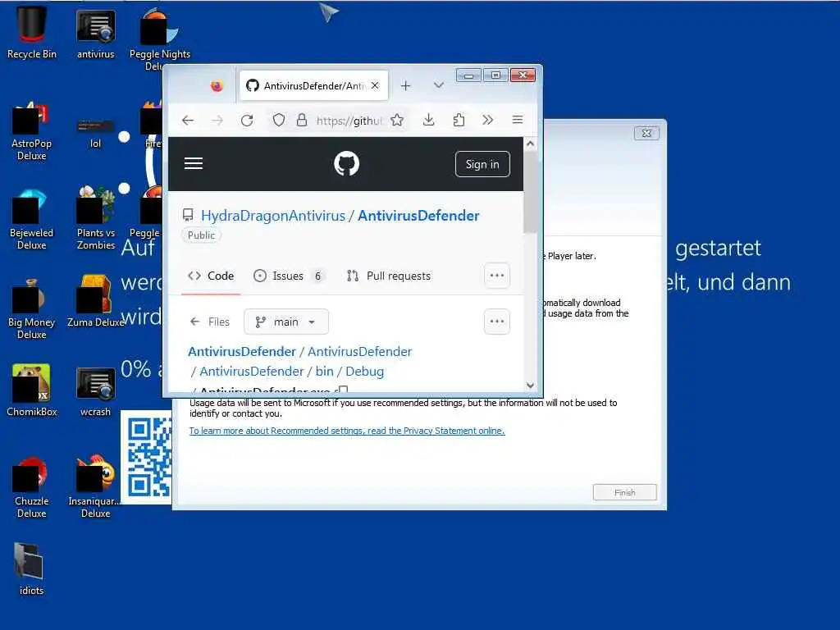The height and width of the screenshot is (630, 840).
Task: Open the Chuzzle Deluxe desktop icon
Action: pos(32,488)
